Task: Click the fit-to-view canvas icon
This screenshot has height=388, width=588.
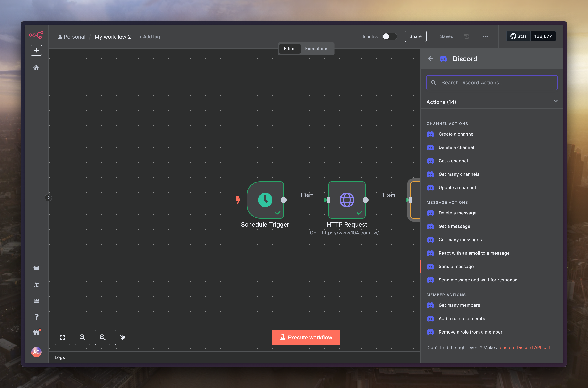Action: point(62,337)
